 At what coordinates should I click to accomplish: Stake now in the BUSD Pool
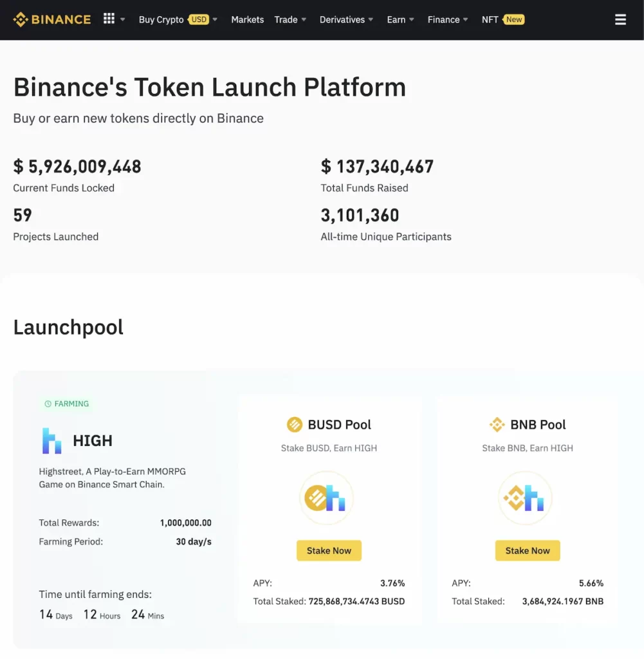click(x=329, y=551)
